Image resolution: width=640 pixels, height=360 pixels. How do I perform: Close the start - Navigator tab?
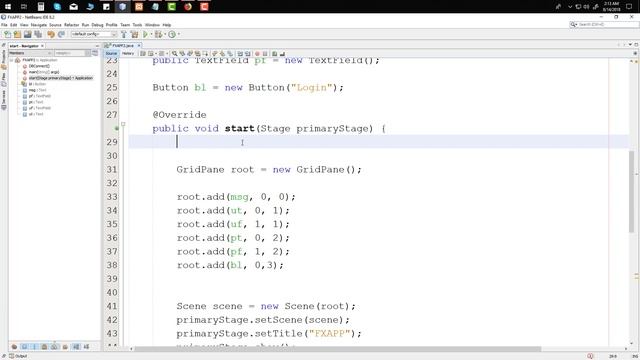point(42,46)
